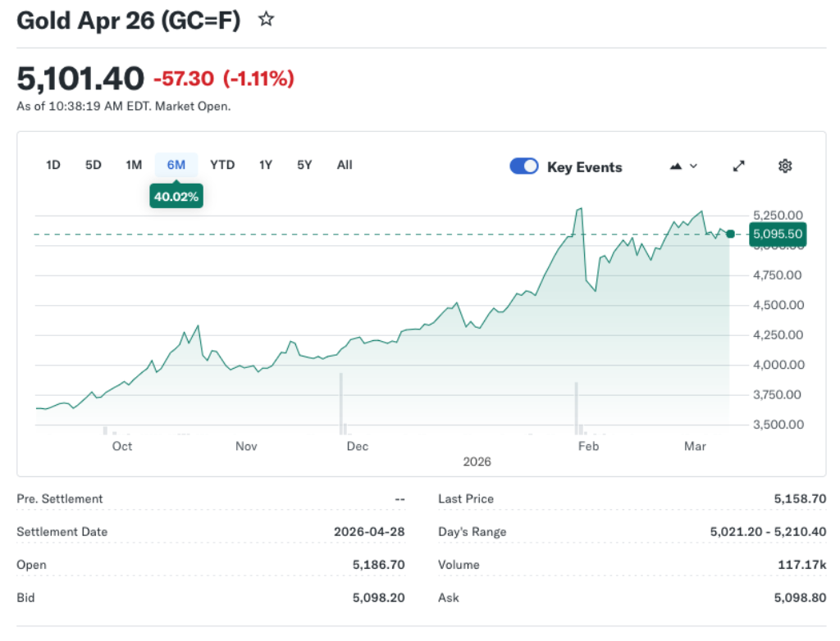Select the YTD time range
This screenshot has height=641, width=840.
click(x=222, y=165)
